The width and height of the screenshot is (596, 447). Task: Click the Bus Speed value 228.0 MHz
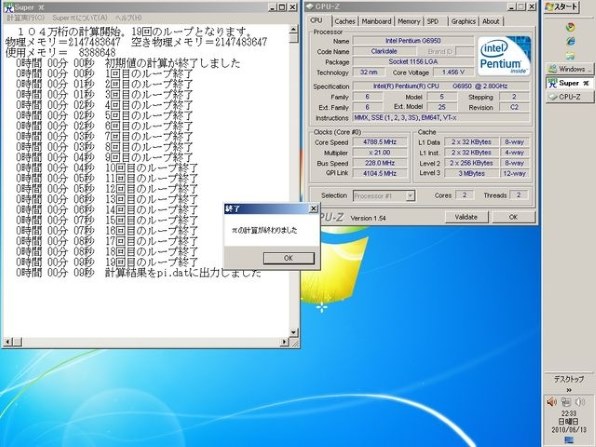380,163
